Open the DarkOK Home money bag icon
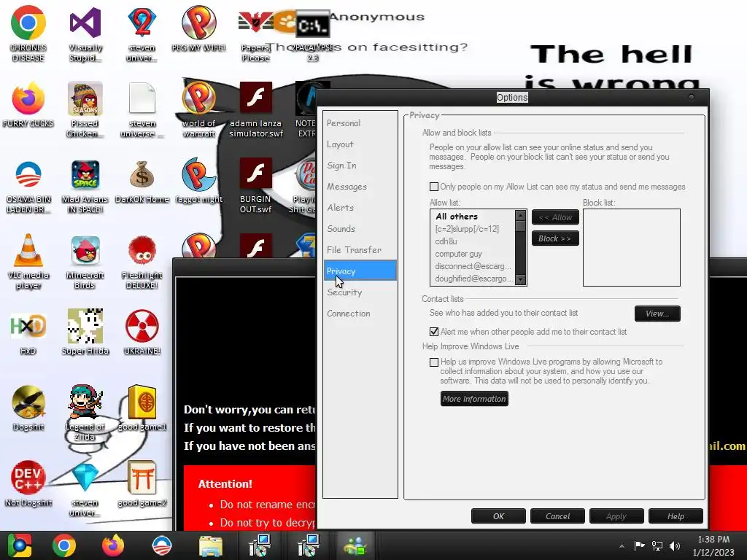This screenshot has height=560, width=747. click(142, 182)
